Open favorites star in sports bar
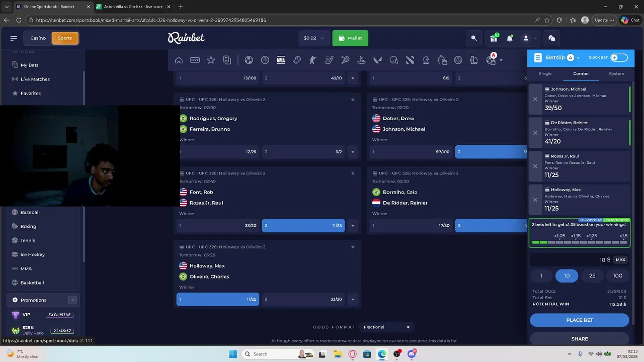644x362 pixels. click(211, 60)
